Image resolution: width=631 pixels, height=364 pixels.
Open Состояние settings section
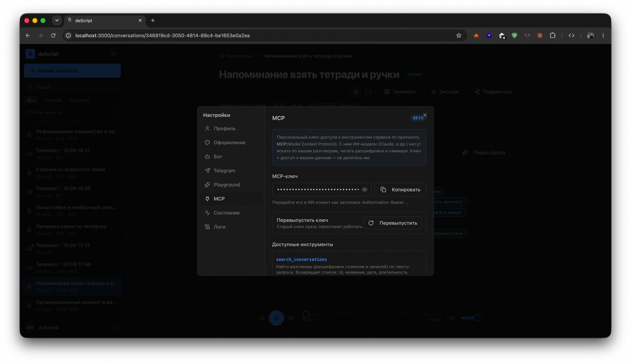click(x=232, y=213)
